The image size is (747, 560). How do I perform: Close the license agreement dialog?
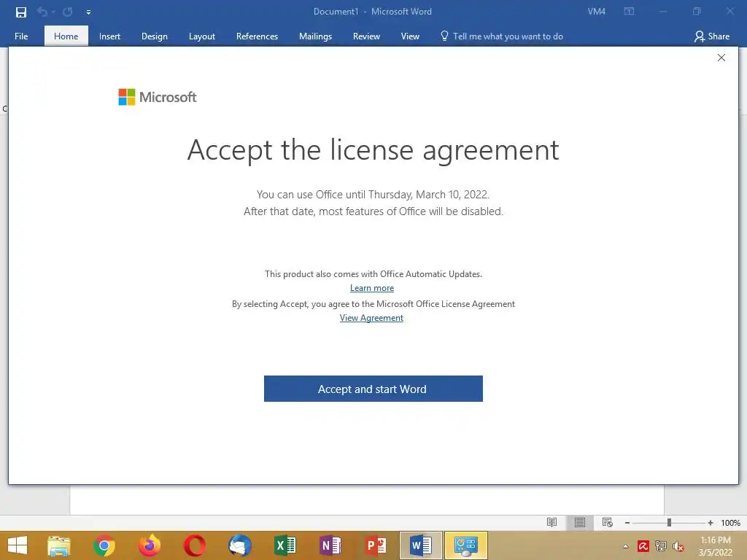tap(721, 58)
